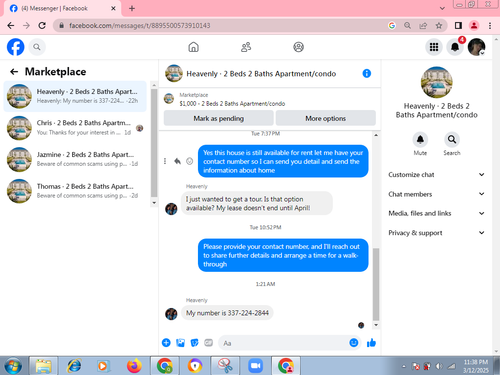Mute this conversation with bell icon
This screenshot has height=375, width=500.
click(x=420, y=139)
